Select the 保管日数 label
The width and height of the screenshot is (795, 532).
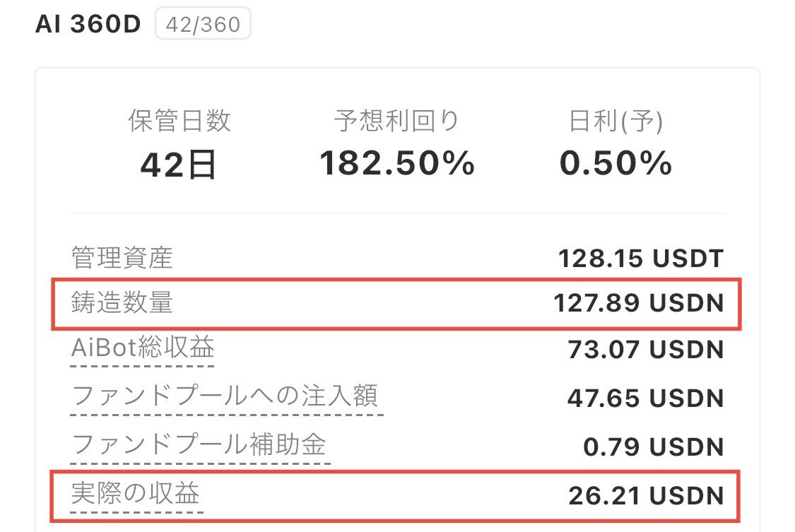click(179, 122)
